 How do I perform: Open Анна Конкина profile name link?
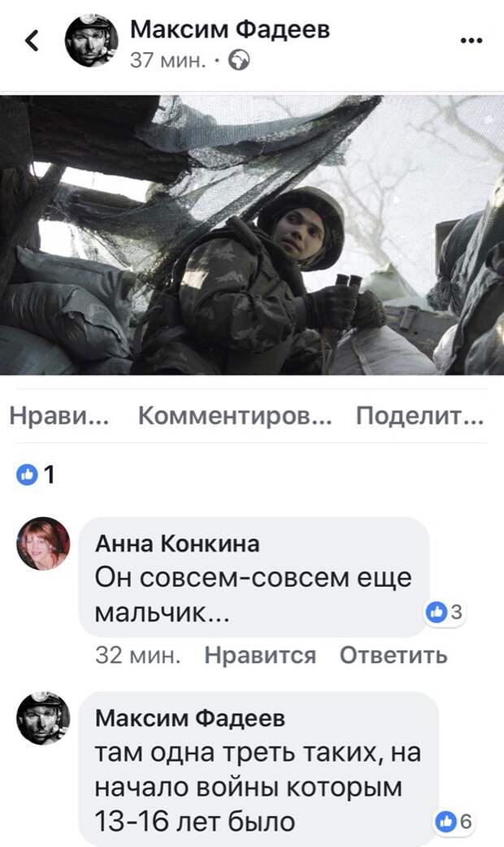point(177,544)
